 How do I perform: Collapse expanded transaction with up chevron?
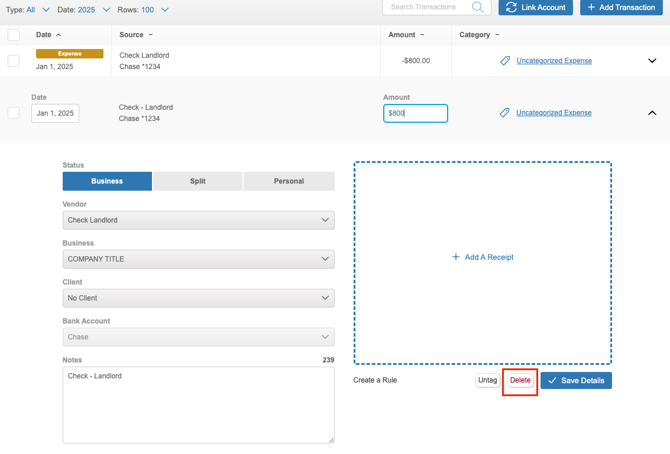pyautogui.click(x=652, y=113)
